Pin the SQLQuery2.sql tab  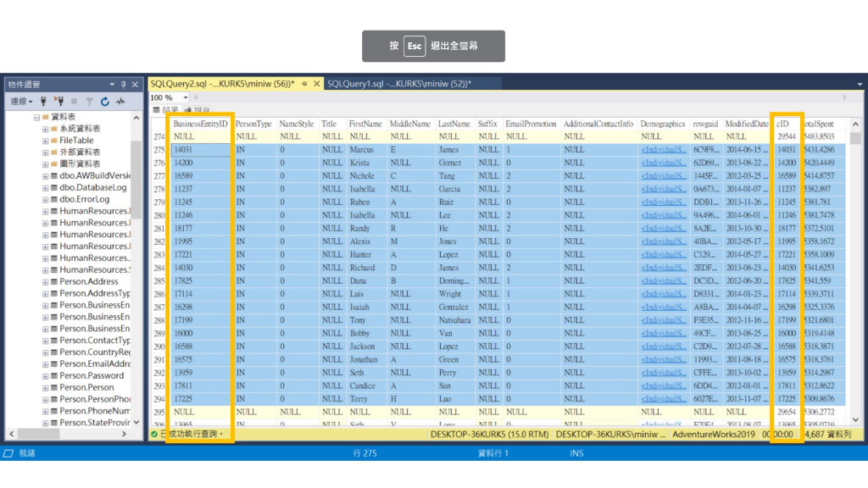(x=304, y=84)
